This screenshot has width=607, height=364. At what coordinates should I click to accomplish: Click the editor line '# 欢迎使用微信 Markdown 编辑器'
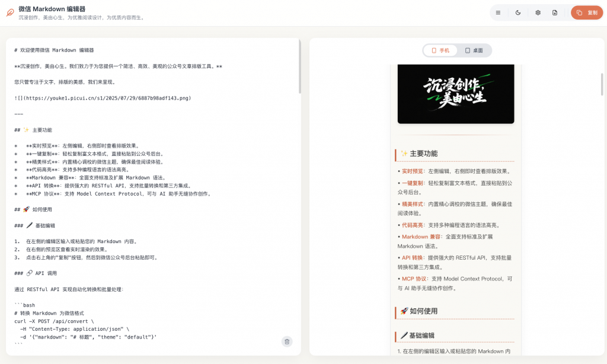(54, 50)
